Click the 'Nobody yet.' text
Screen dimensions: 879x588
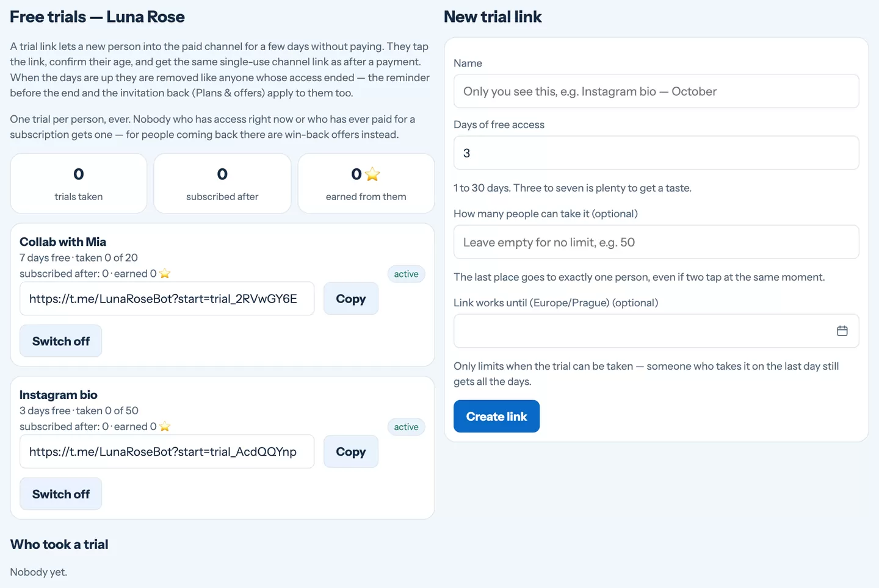(x=38, y=572)
